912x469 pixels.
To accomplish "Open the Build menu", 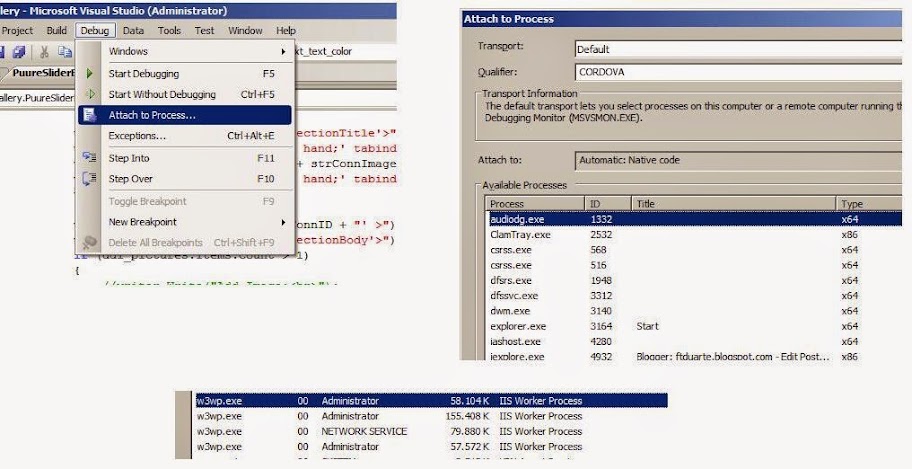I will 56,30.
